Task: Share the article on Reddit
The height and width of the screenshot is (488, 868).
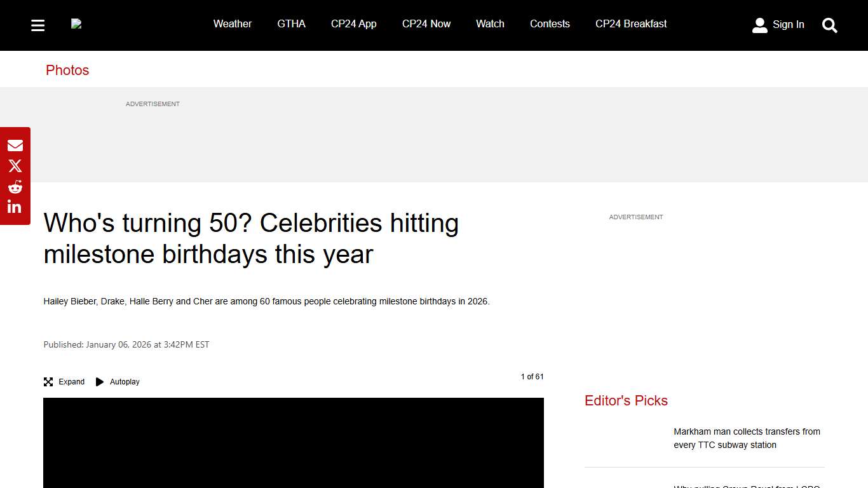Action: [15, 186]
